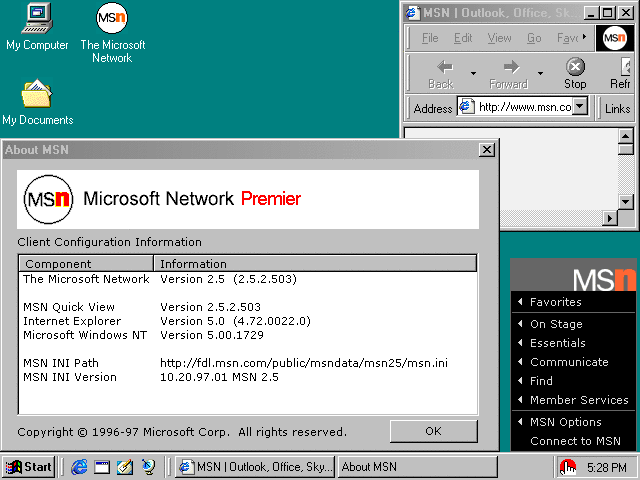Click the msn.ini URL text
Screen dimensions: 640x480
click(304, 363)
